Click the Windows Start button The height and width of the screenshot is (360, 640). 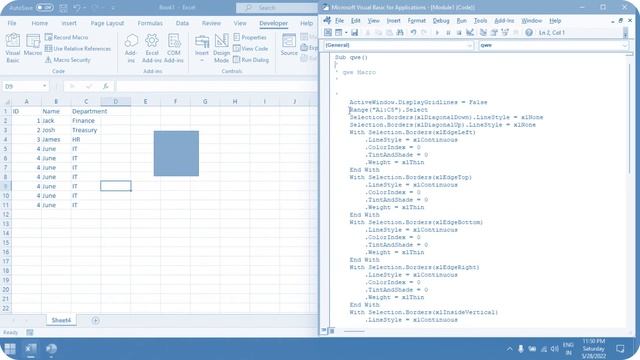[x=10, y=349]
